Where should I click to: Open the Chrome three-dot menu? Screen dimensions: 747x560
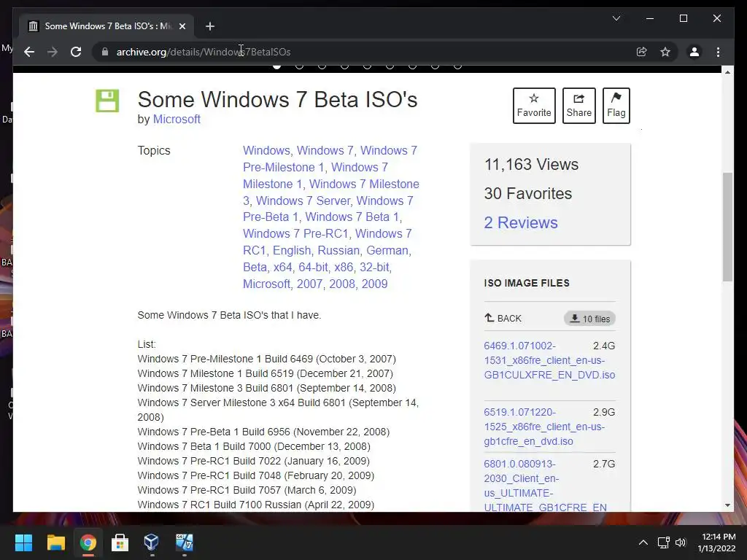click(x=718, y=52)
